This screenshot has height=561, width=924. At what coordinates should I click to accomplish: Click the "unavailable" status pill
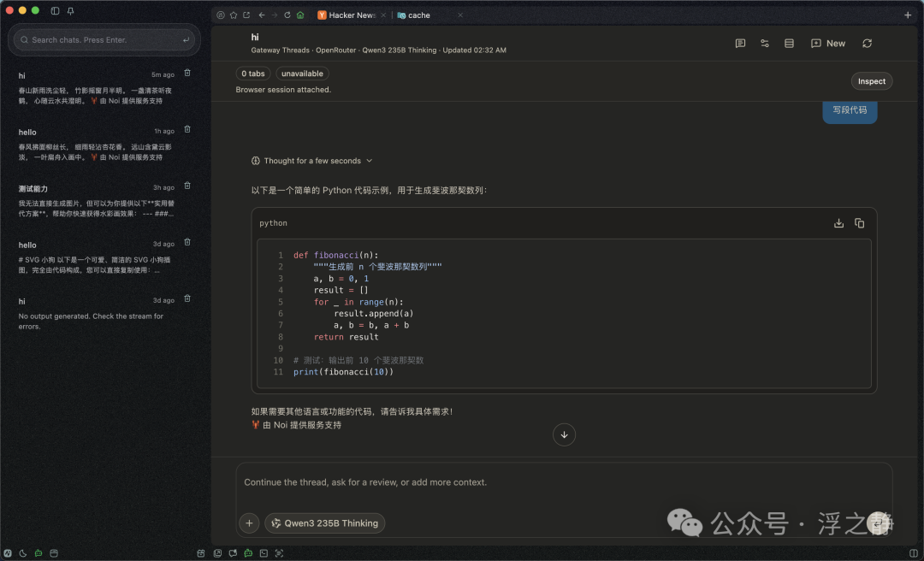coord(302,74)
